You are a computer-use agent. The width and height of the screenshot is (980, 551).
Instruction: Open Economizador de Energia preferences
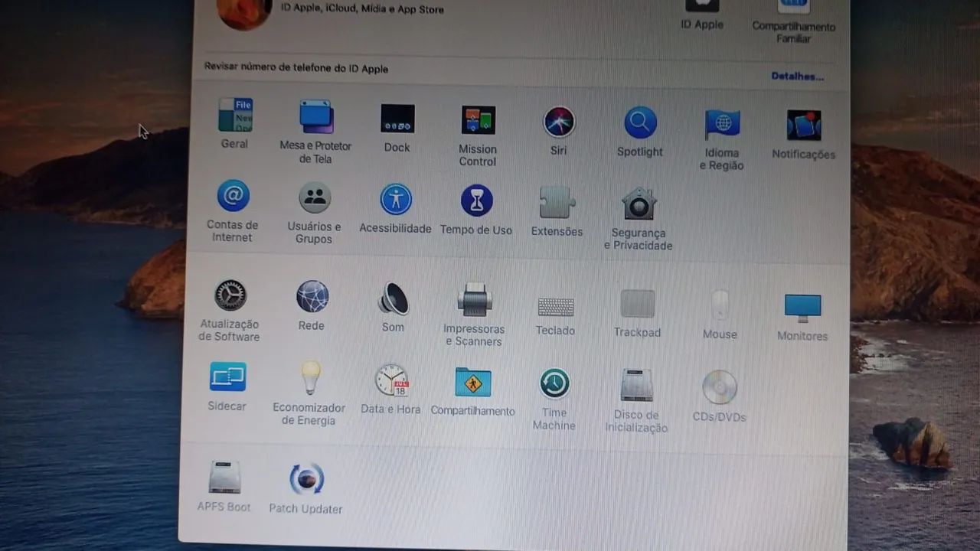tap(309, 379)
